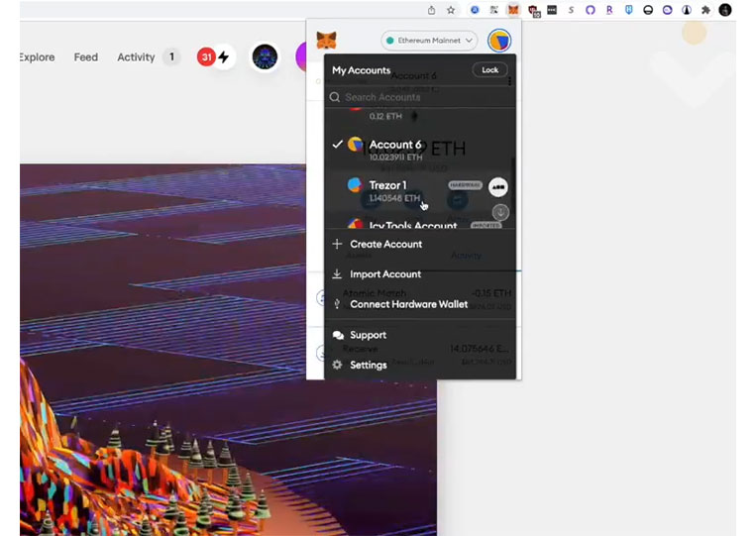
Task: Open the round profile avatar in the header
Action: tap(265, 56)
